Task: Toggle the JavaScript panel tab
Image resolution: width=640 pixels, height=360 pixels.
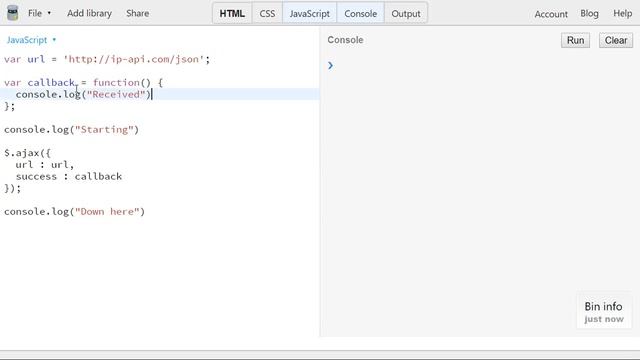Action: coord(309,13)
